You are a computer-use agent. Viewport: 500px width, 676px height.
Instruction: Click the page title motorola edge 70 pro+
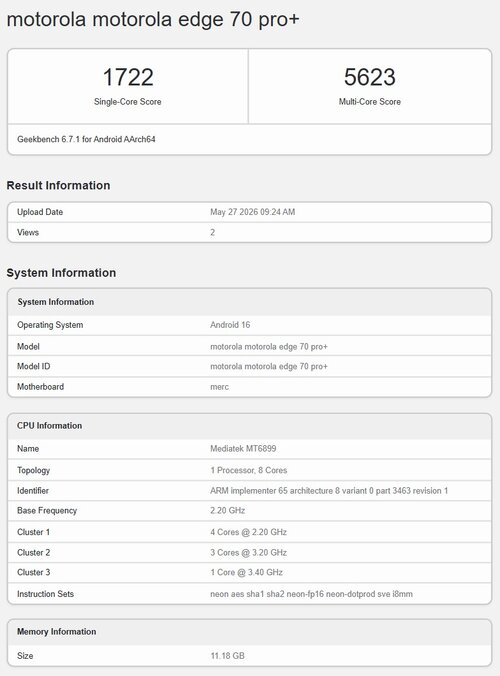point(153,20)
